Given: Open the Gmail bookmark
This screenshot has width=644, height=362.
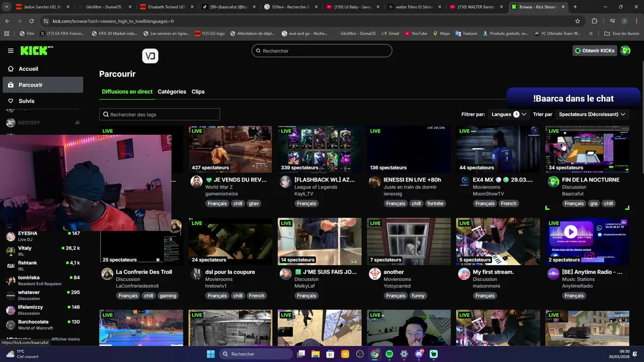Looking at the screenshot, I should [x=390, y=34].
